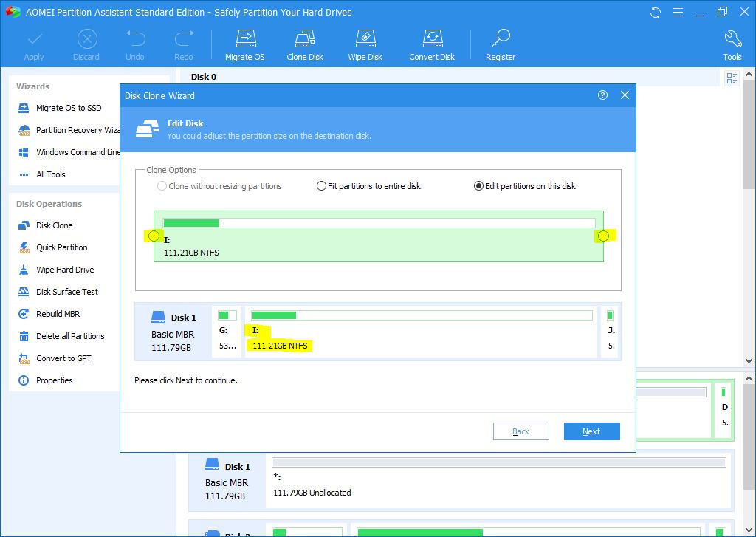Open the wizard help question mark icon
Viewport: 756px width, 537px height.
point(603,95)
